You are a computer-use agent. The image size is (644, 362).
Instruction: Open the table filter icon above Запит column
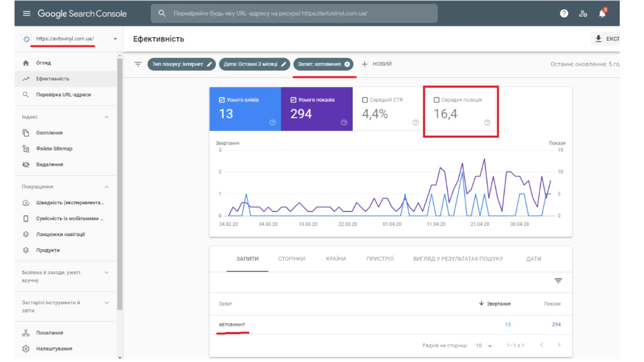(558, 281)
